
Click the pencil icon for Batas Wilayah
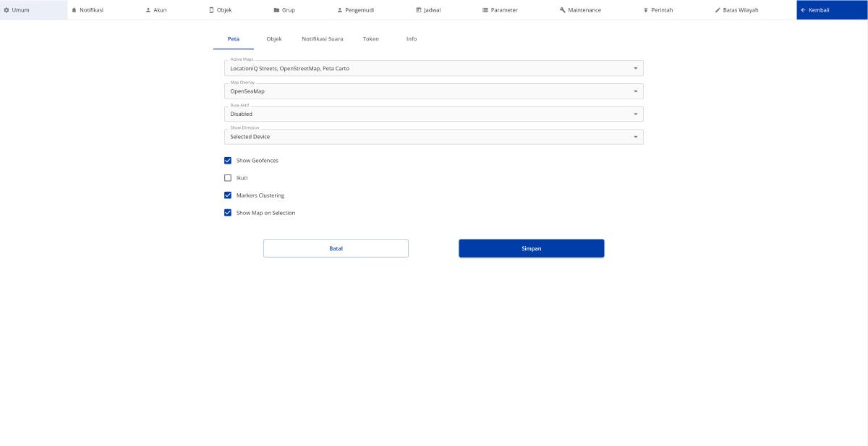point(718,10)
